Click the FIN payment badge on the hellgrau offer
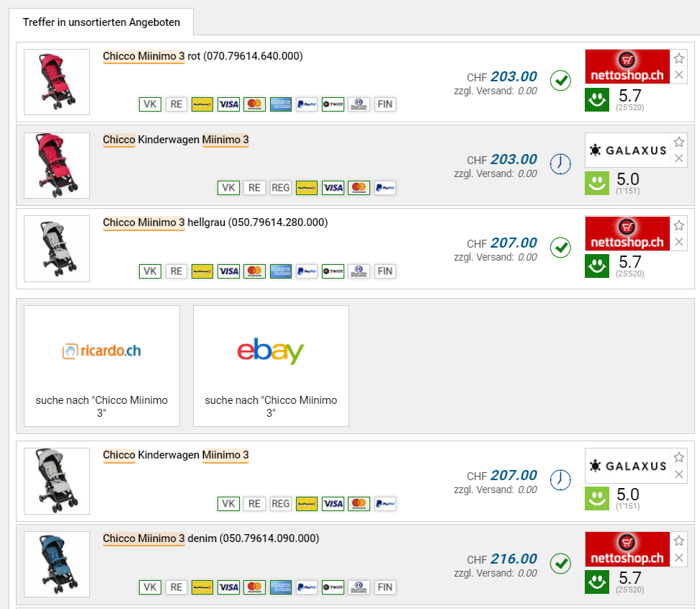Viewport: 700px width, 609px height. tap(385, 271)
